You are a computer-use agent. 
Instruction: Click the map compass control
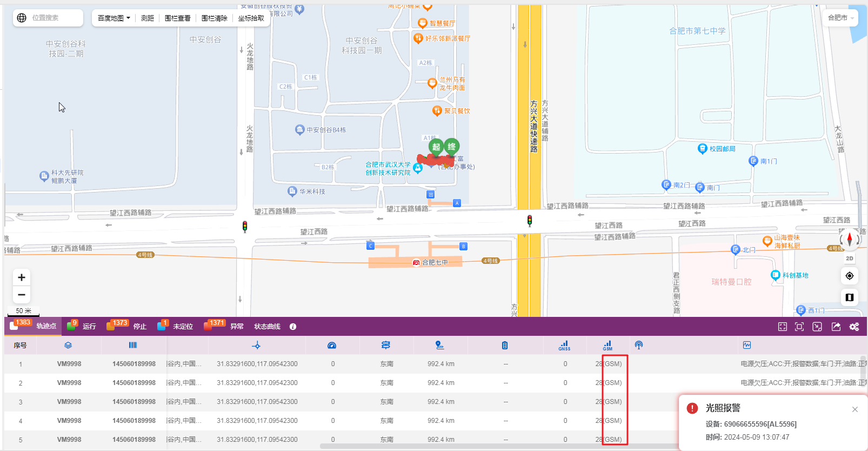[849, 239]
